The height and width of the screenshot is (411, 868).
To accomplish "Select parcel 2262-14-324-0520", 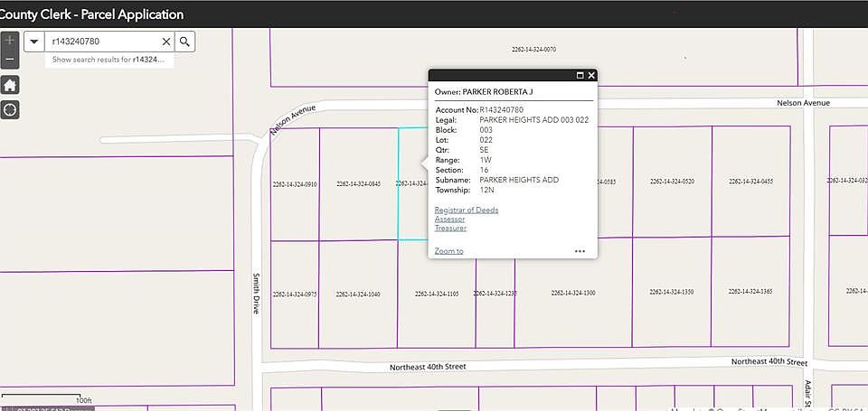I will 672,182.
